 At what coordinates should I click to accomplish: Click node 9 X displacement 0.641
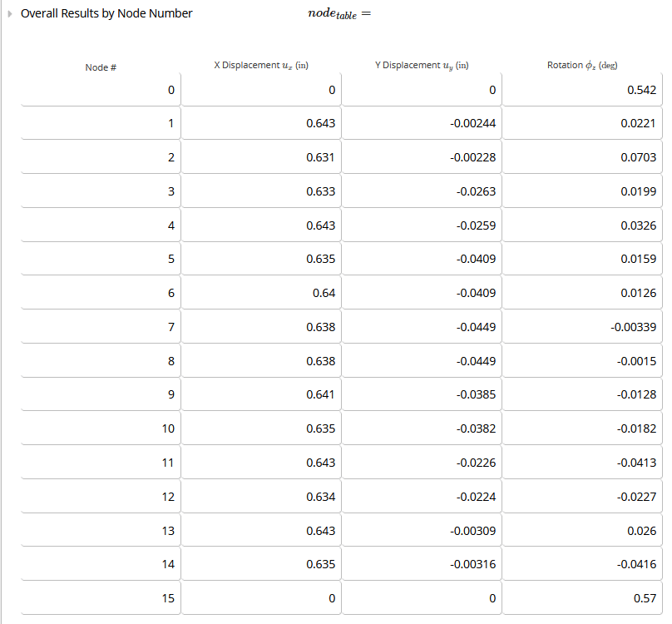[261, 394]
